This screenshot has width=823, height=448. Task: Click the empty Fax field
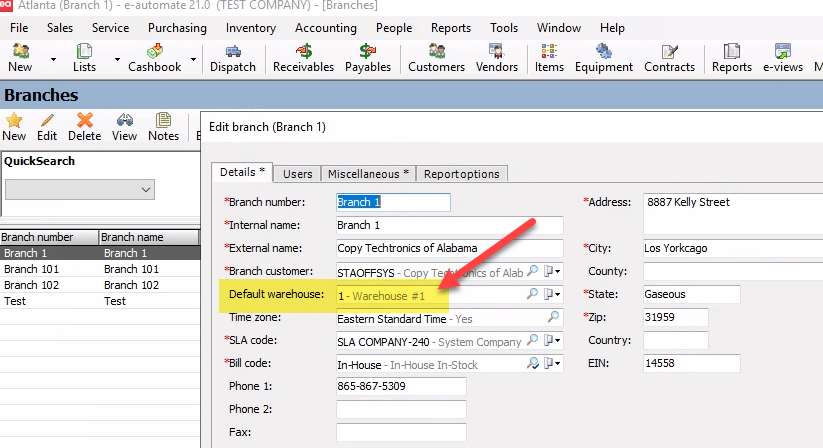(401, 432)
